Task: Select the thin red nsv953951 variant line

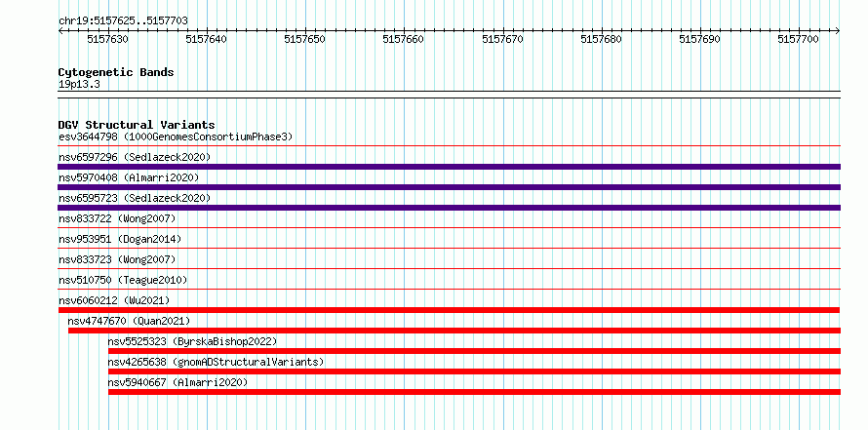Action: tap(449, 248)
